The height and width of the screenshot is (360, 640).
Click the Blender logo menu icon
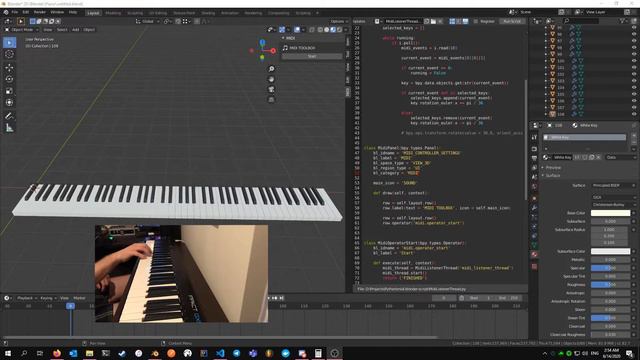[6, 12]
